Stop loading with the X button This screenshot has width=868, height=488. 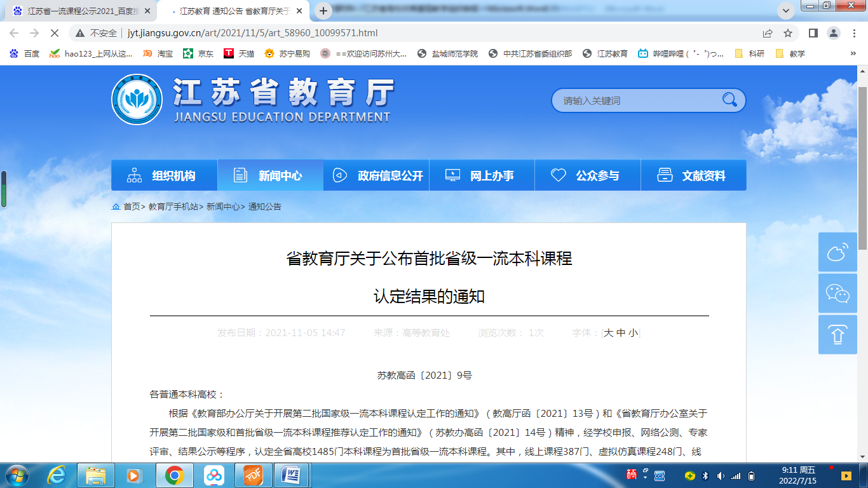coord(54,33)
